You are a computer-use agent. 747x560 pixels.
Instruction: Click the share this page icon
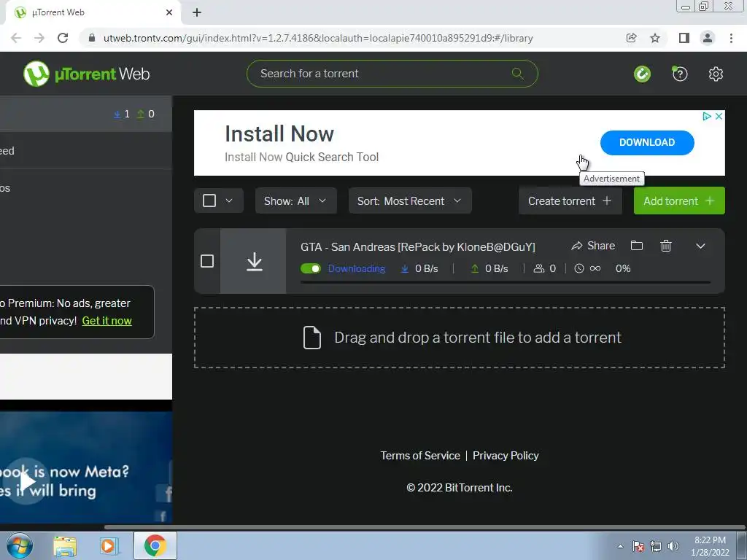tap(631, 38)
